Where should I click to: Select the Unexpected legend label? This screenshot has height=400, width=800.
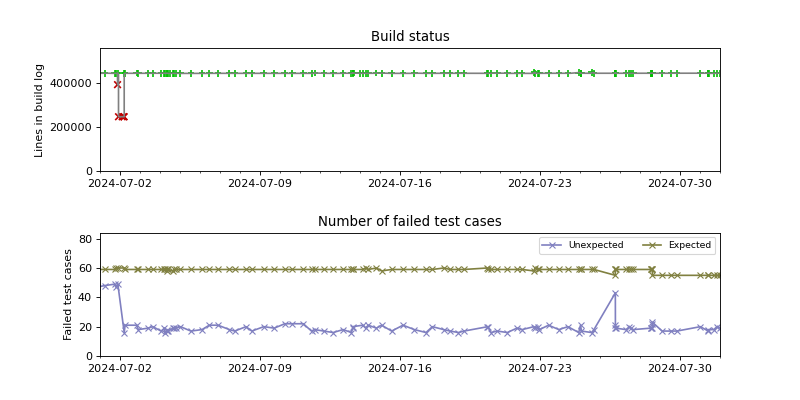595,245
